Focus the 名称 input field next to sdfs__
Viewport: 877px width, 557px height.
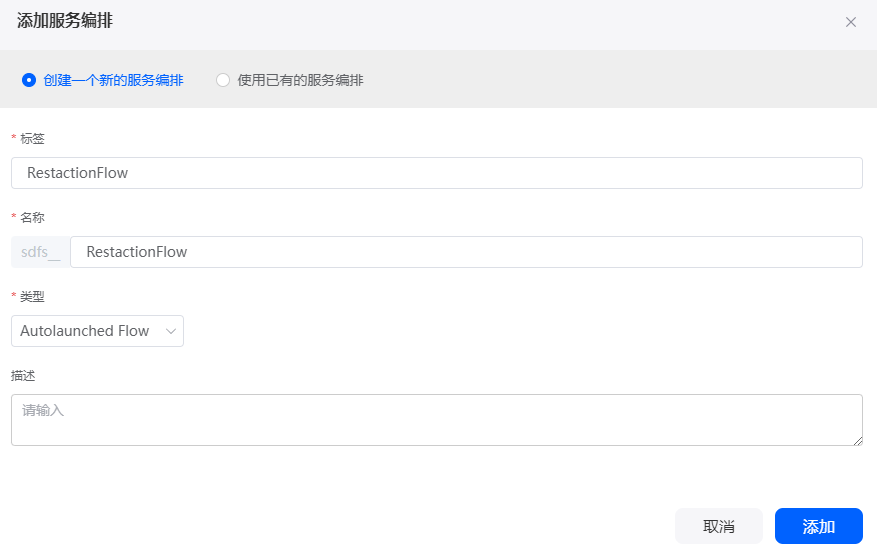[466, 252]
